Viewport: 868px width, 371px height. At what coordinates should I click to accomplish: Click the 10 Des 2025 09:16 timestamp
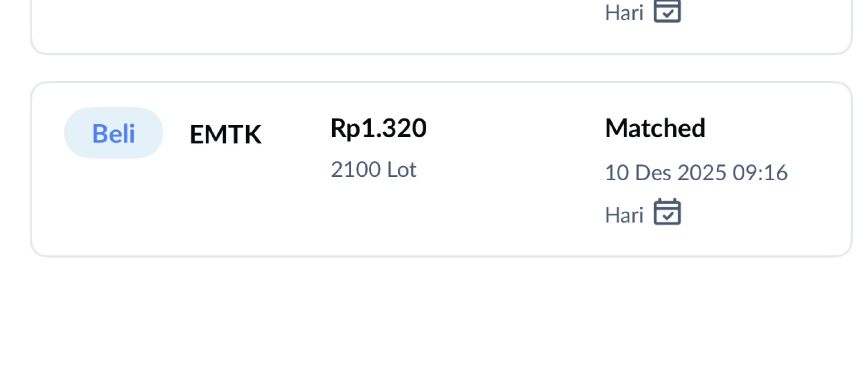(x=696, y=173)
